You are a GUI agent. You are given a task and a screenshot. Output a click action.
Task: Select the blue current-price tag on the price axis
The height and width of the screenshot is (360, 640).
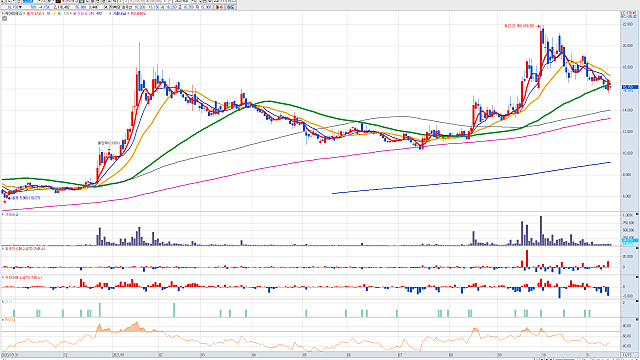pos(629,87)
